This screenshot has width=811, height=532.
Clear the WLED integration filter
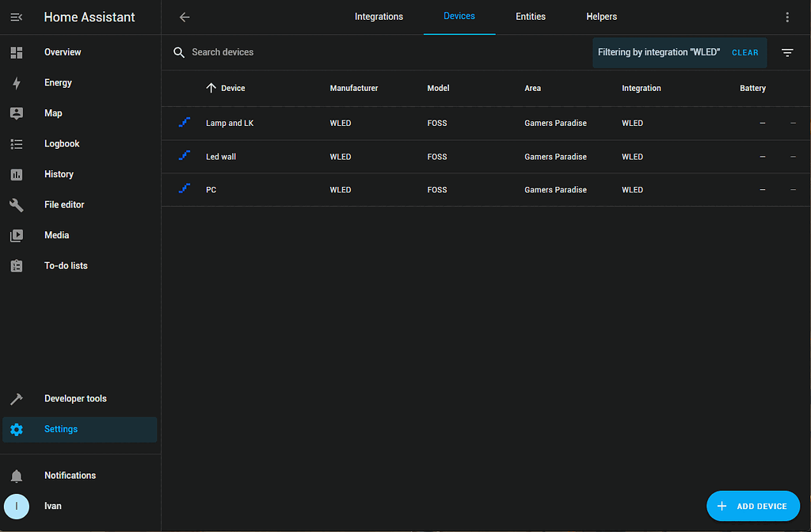point(745,51)
